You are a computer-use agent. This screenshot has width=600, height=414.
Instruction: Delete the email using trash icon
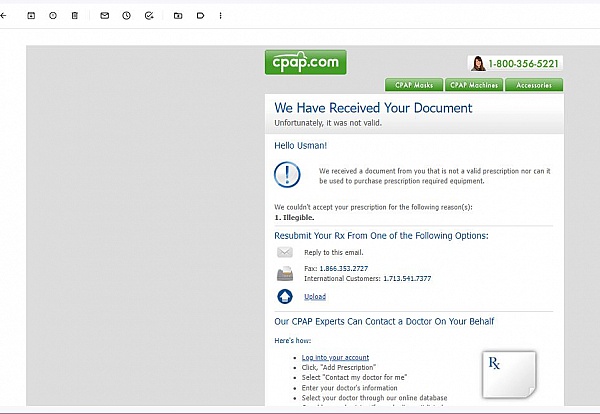(x=75, y=16)
